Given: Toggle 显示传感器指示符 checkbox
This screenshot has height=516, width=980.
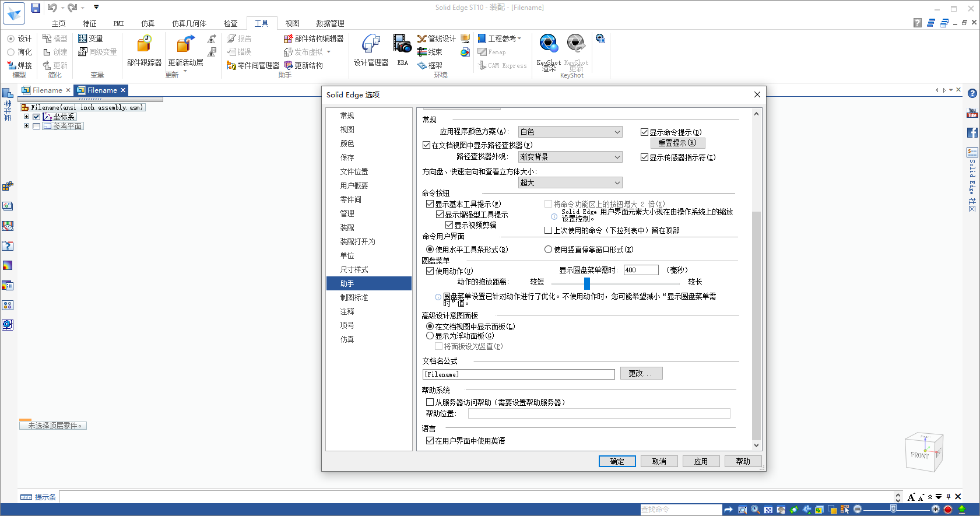Looking at the screenshot, I should click(x=644, y=157).
